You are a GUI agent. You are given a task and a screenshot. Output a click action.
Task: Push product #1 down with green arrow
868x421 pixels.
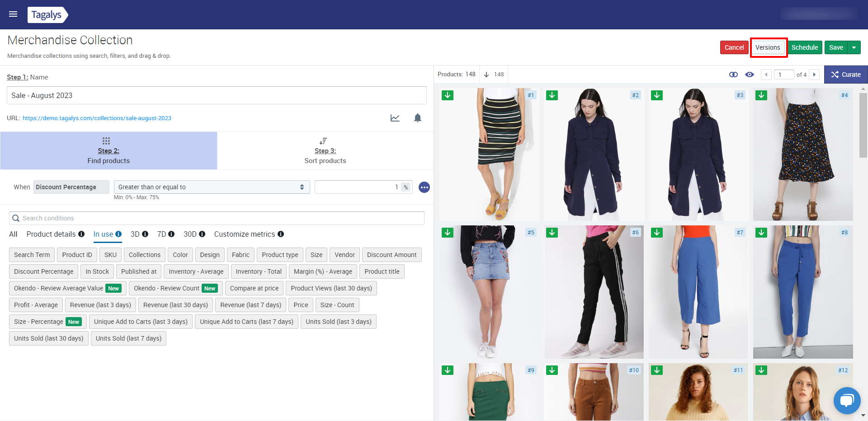click(x=448, y=95)
